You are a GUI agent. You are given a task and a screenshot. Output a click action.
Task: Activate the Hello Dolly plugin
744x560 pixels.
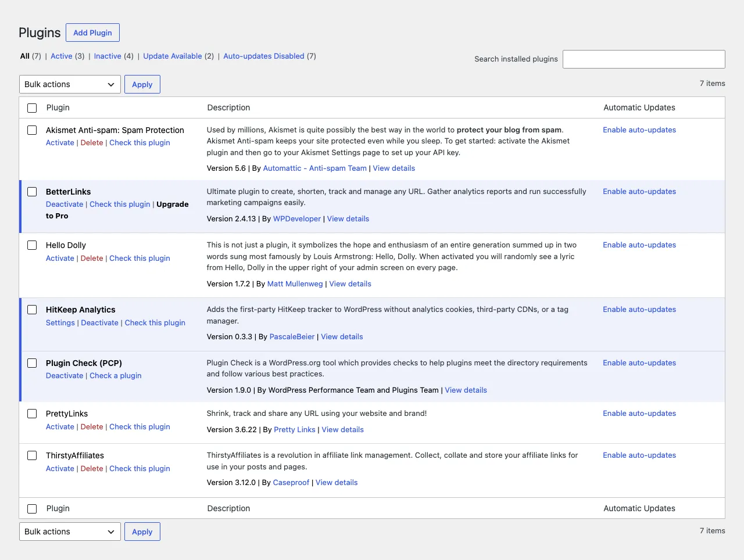tap(60, 259)
